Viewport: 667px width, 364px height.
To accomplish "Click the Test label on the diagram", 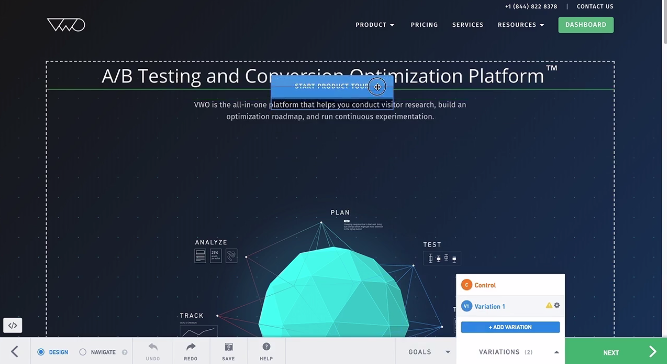I will 432,245.
